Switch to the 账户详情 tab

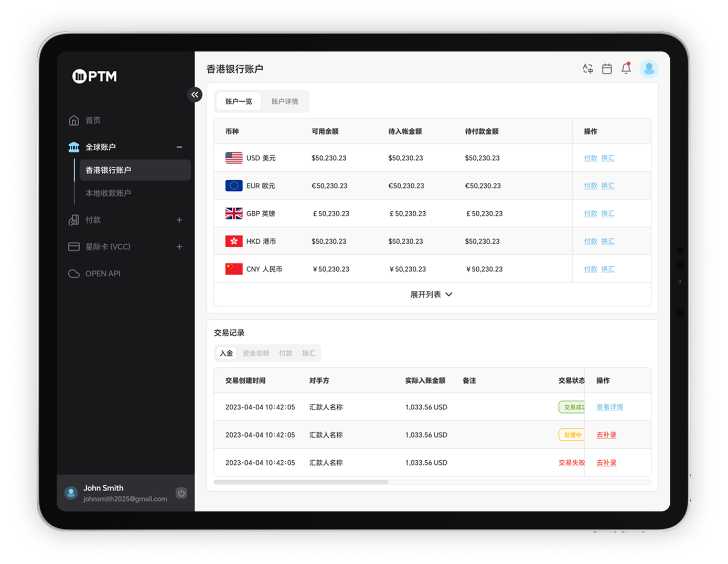(285, 101)
